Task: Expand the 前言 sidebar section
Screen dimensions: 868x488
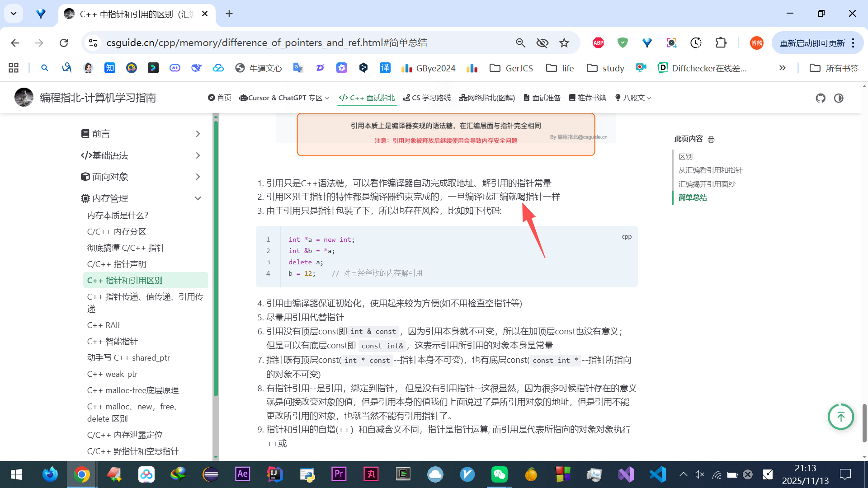Action: (x=198, y=134)
